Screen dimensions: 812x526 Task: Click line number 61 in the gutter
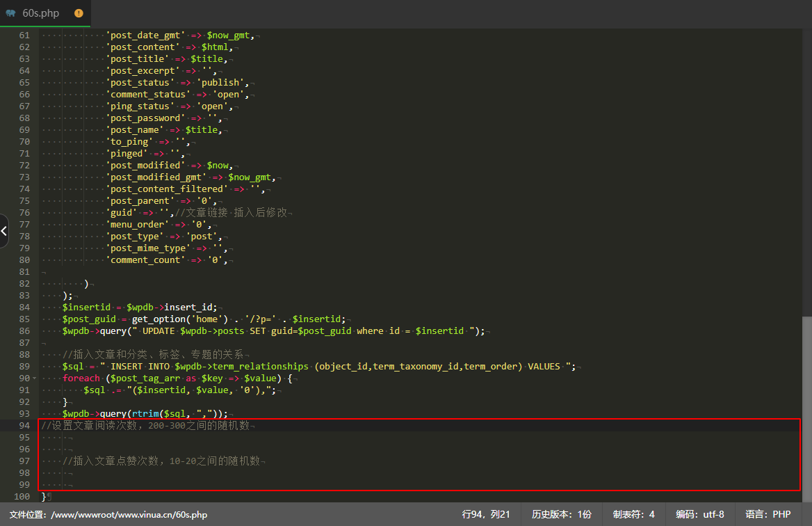24,35
